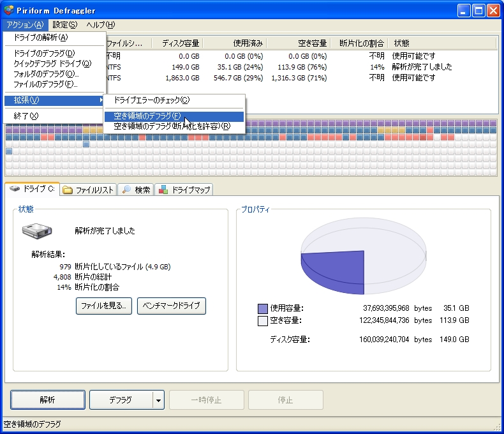Sort by 使用済み column header
Screen dimensions: 504x434
tap(235, 43)
